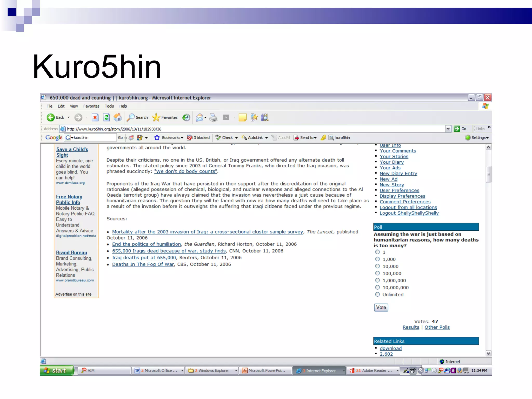Choose the Unlimited poll radio button
This screenshot has width=532, height=399.
click(377, 294)
